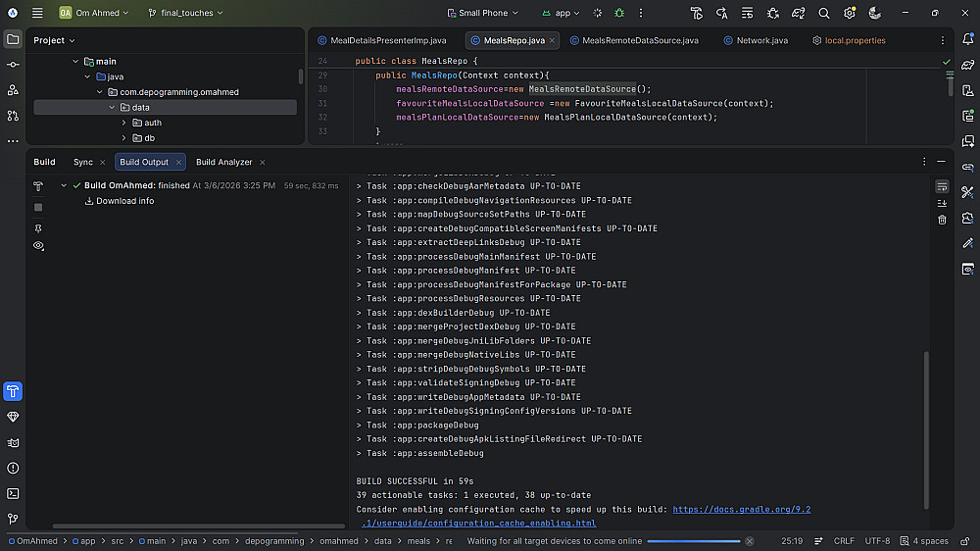Clear build output with trash icon
Viewport: 980px width, 551px height.
(x=942, y=220)
